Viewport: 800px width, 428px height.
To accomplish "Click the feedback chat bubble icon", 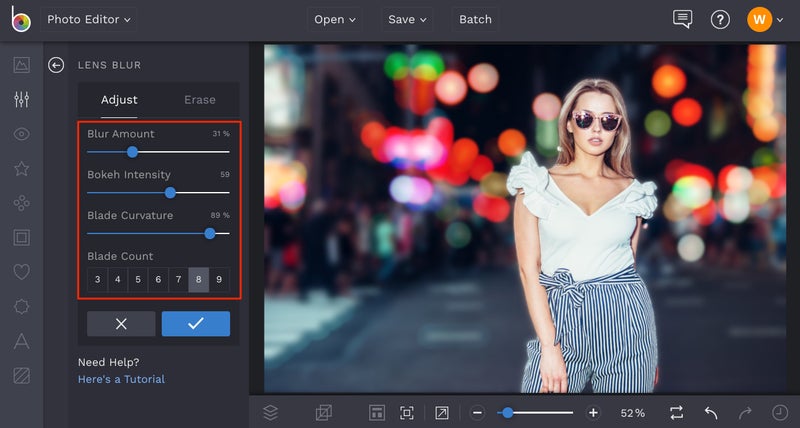I will (683, 19).
